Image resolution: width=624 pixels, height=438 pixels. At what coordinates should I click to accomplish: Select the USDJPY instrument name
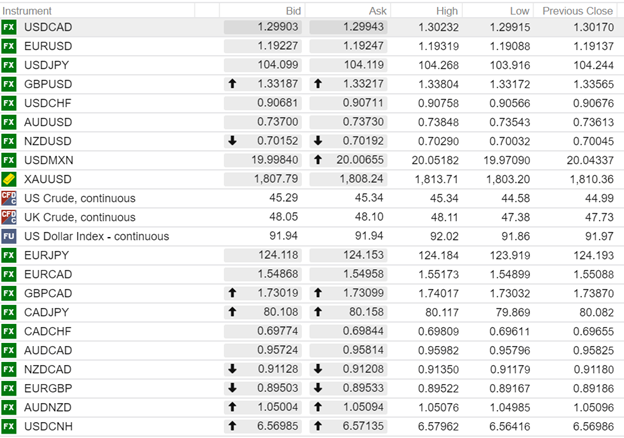(48, 65)
